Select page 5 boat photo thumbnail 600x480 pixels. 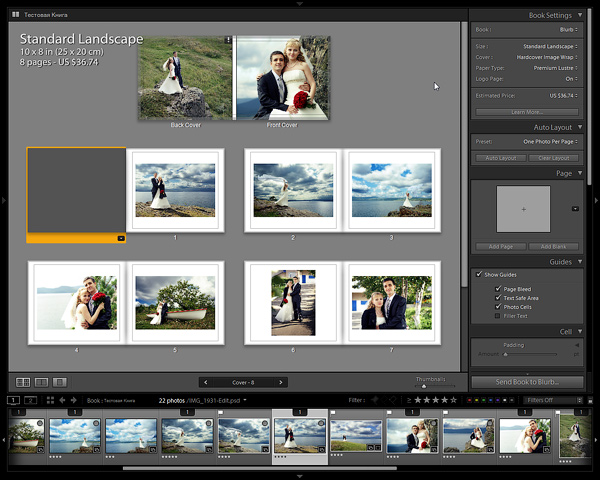pyautogui.click(x=175, y=302)
